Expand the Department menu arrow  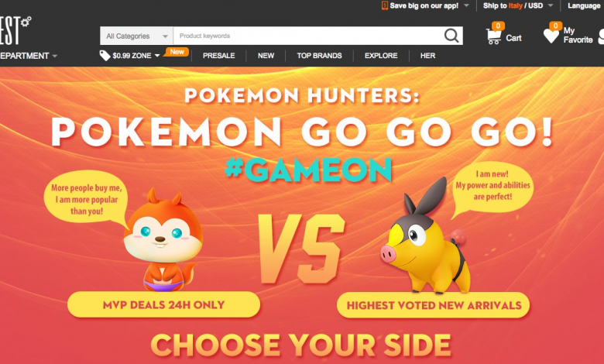(55, 57)
